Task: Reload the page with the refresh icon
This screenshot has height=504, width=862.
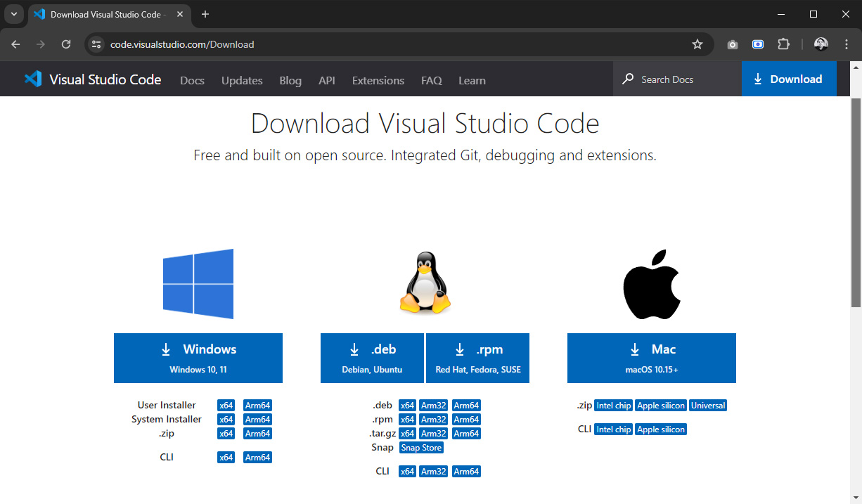Action: tap(66, 44)
